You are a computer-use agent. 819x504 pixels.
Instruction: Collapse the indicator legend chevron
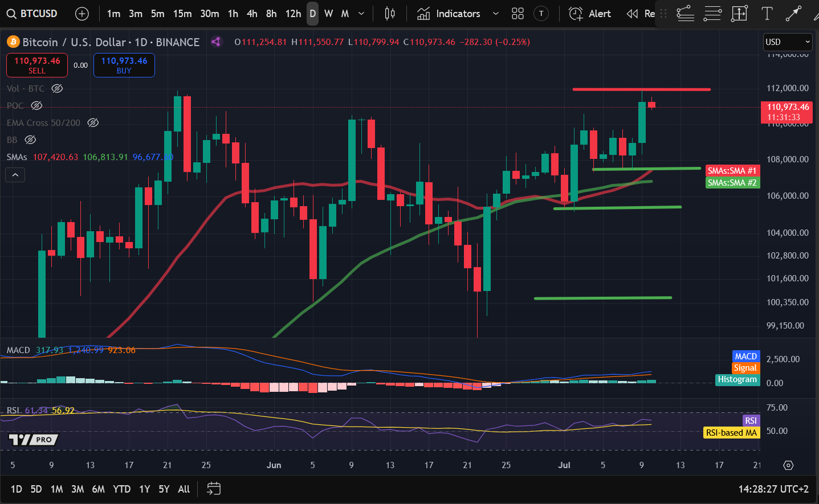15,175
